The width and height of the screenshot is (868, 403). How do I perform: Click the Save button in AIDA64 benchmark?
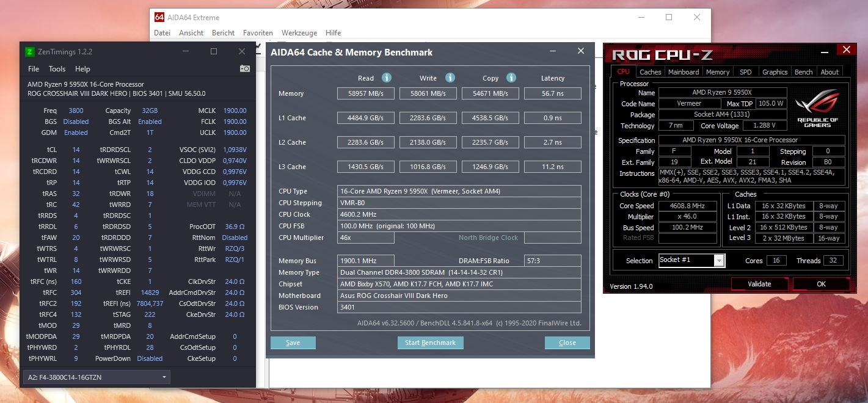293,343
